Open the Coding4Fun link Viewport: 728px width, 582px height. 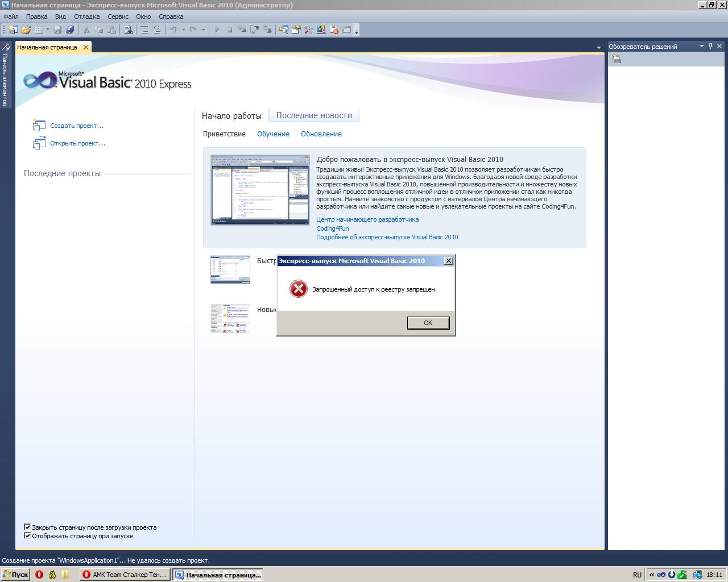tap(333, 228)
